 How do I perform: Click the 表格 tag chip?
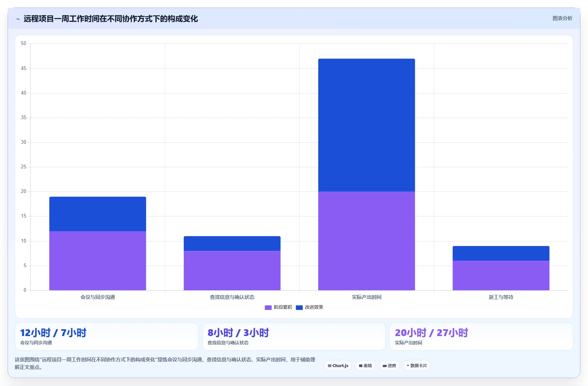point(365,366)
